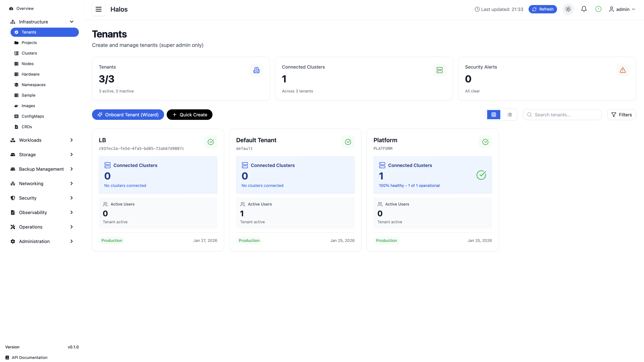Click the search tenants input field
Screen dimensions: 644x362
coord(562,115)
